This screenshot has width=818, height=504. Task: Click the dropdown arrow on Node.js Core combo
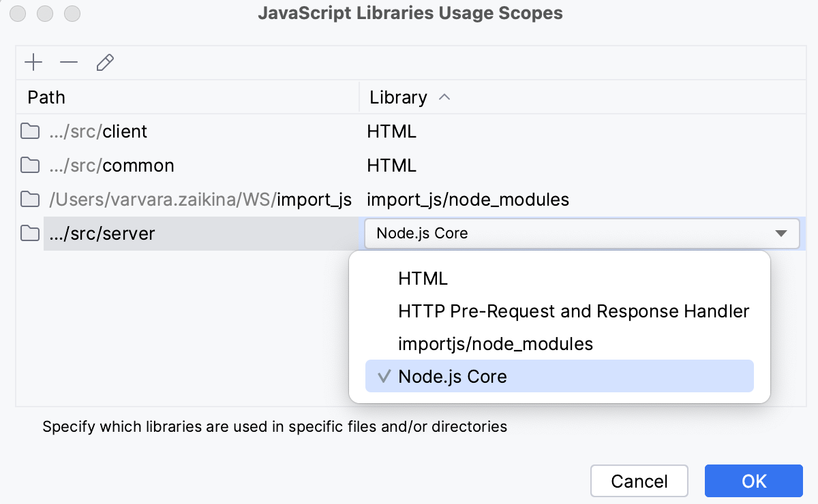[783, 233]
